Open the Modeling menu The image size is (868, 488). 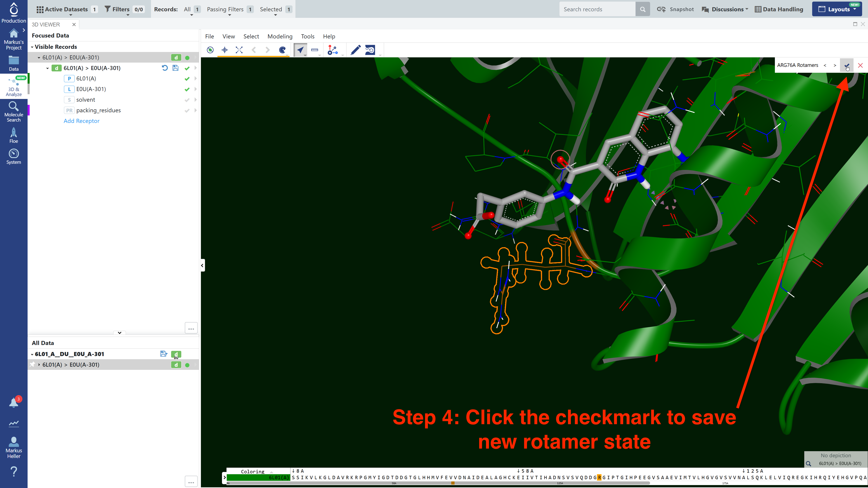pyautogui.click(x=280, y=36)
